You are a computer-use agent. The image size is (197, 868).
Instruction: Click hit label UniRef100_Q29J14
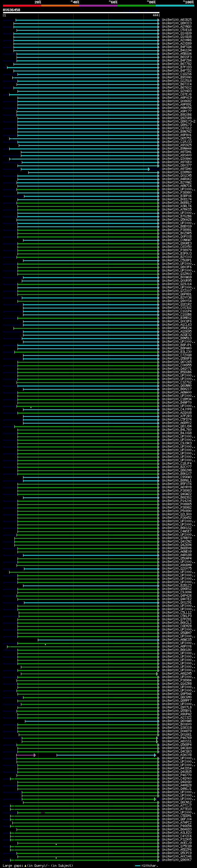click(x=176, y=284)
